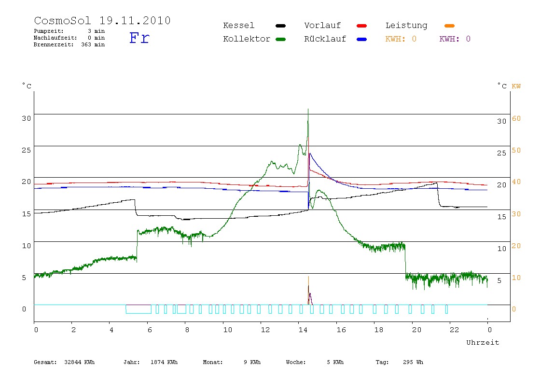The image size is (554, 392).
Task: Click the orange '60' KW axis value
Action: point(516,118)
